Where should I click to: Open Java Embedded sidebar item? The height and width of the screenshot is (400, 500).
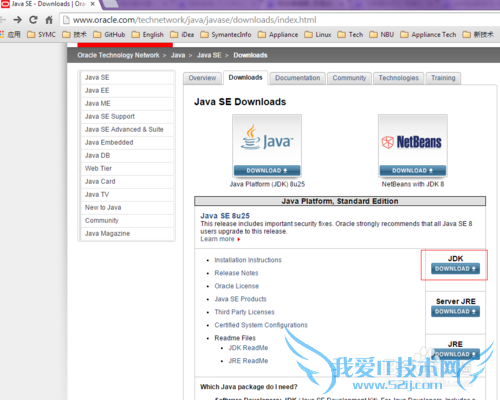127,143
